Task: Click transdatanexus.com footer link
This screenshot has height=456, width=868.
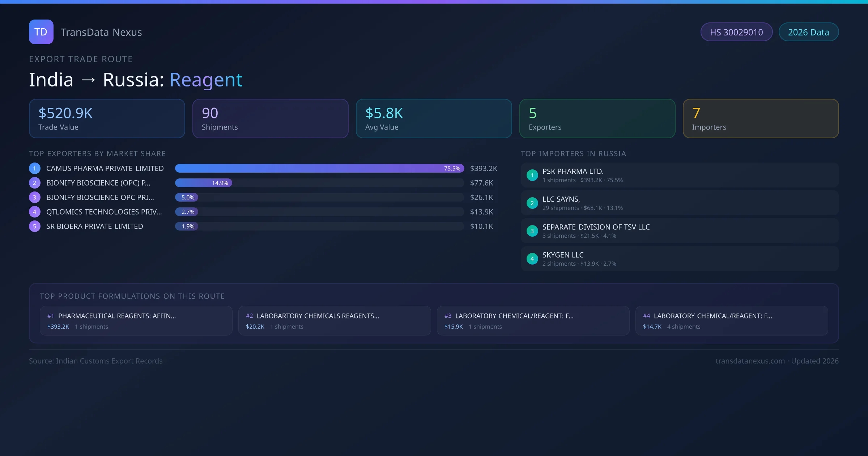Action: pos(750,361)
